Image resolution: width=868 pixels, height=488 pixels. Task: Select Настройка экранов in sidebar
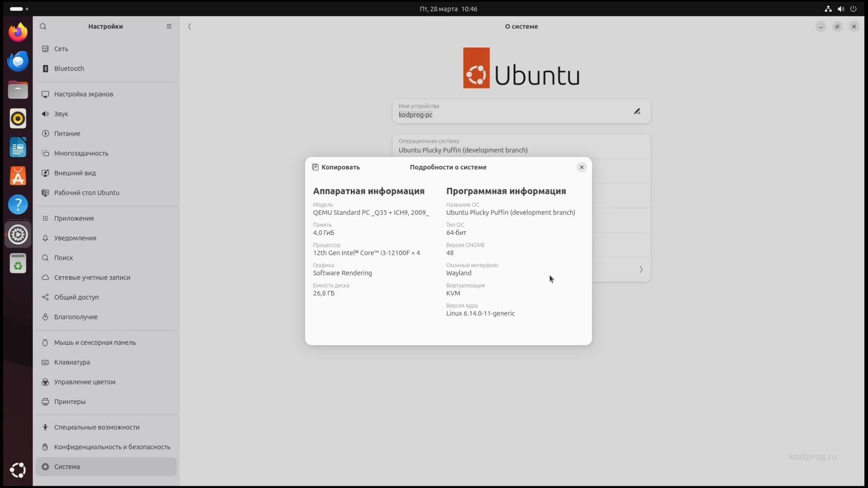(106, 94)
